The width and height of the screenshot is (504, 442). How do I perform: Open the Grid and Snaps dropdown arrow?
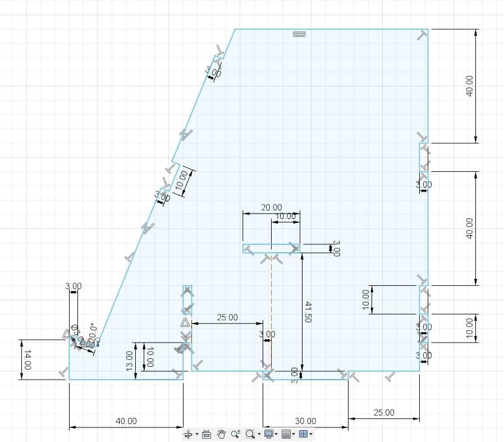pos(295,434)
